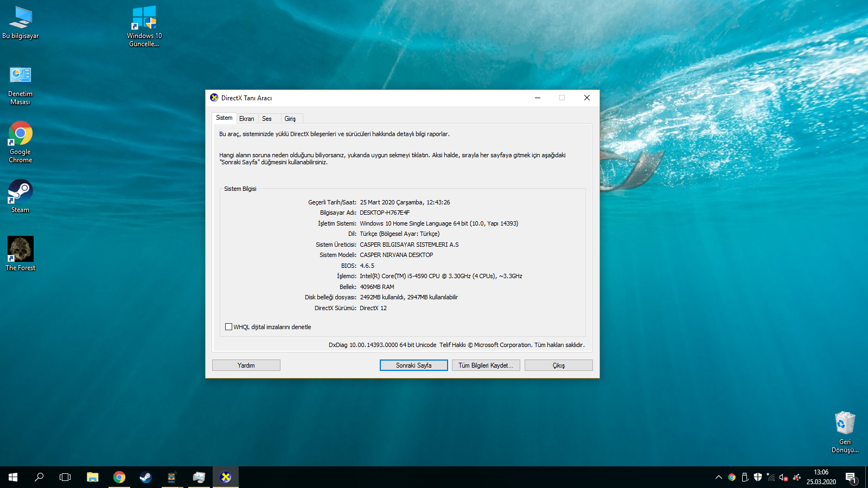Open the Windows Start menu
This screenshot has width=868, height=488.
(x=13, y=477)
